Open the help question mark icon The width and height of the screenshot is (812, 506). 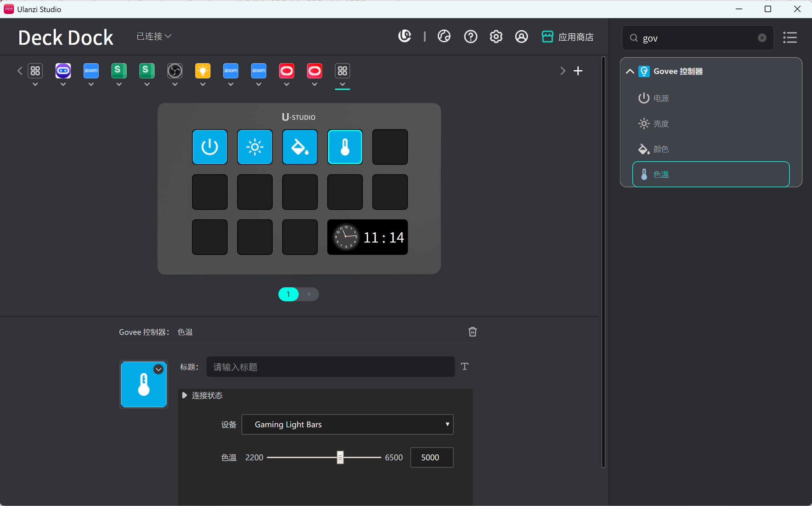point(470,37)
